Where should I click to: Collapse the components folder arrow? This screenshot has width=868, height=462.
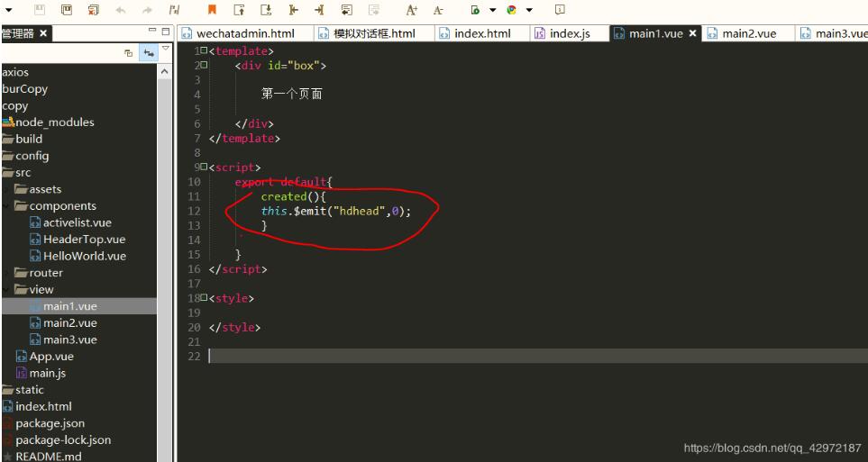click(x=6, y=206)
